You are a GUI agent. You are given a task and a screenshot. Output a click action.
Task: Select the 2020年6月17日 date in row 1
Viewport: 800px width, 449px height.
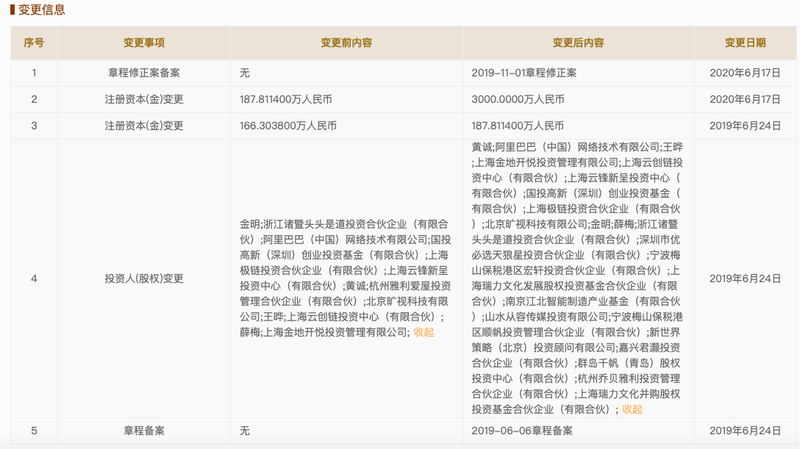[x=745, y=73]
